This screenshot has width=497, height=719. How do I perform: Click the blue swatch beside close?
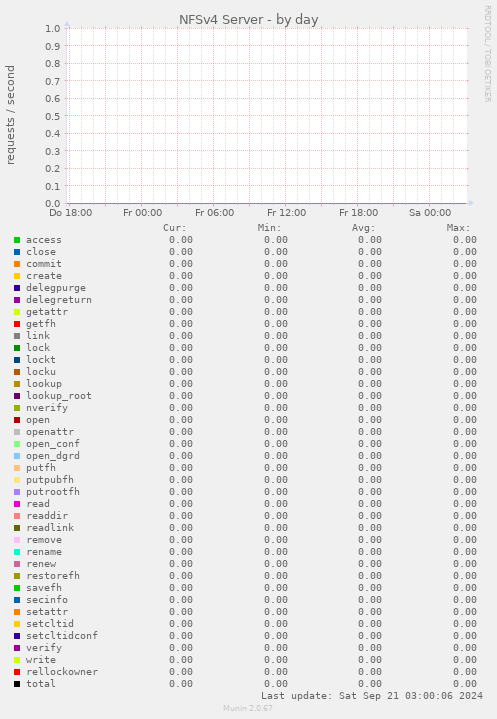[x=17, y=252]
